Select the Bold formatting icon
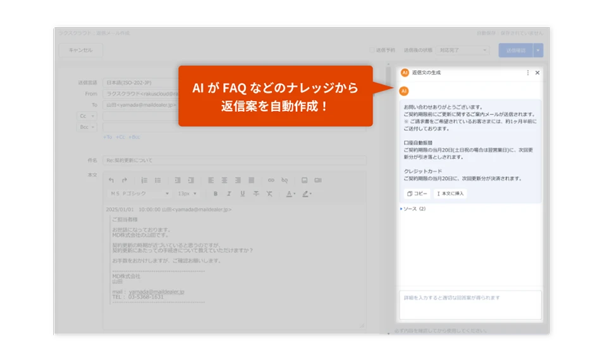 pos(214,193)
